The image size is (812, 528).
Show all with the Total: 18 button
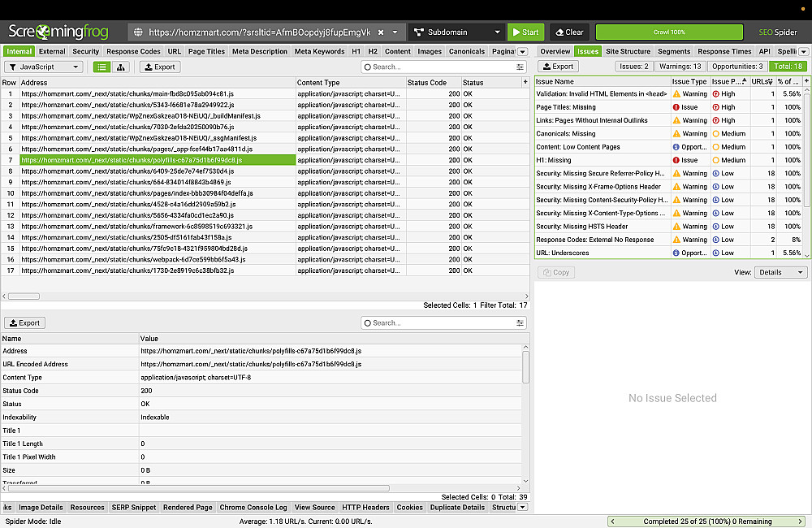pyautogui.click(x=788, y=67)
